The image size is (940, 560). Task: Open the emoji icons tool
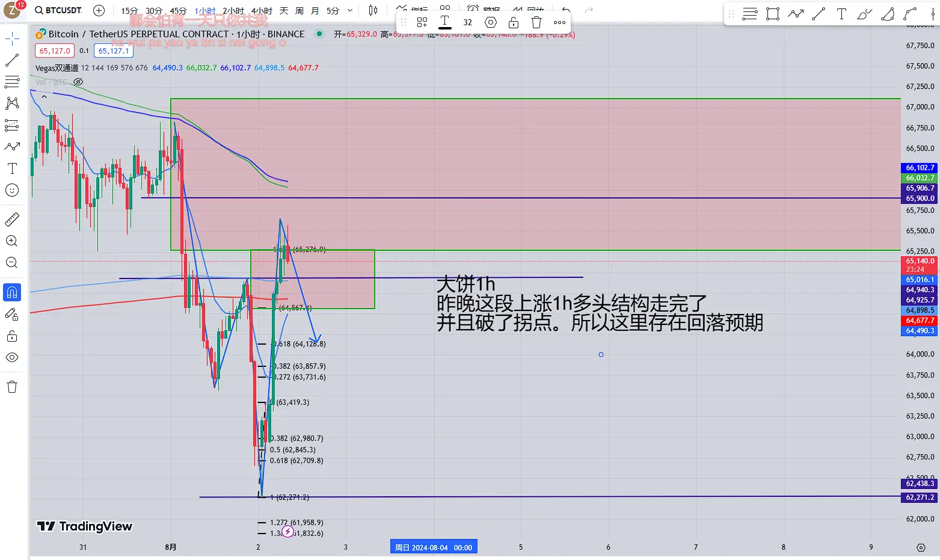pos(12,190)
